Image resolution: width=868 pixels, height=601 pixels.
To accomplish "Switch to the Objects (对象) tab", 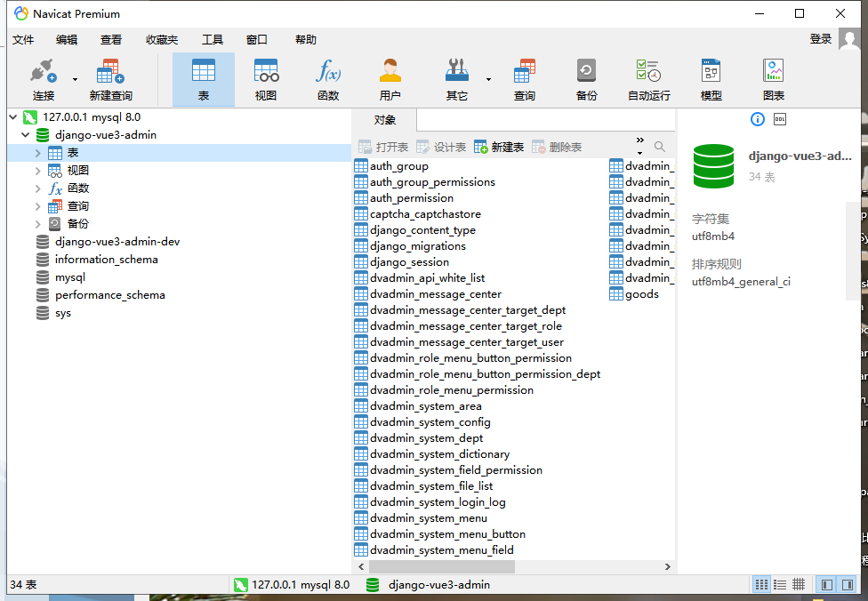I will coord(384,120).
